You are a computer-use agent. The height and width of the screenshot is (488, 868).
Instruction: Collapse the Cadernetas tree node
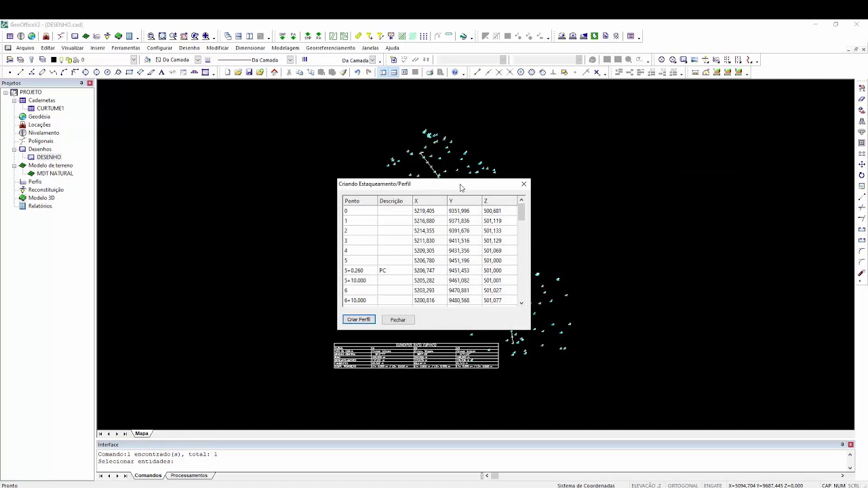point(14,100)
